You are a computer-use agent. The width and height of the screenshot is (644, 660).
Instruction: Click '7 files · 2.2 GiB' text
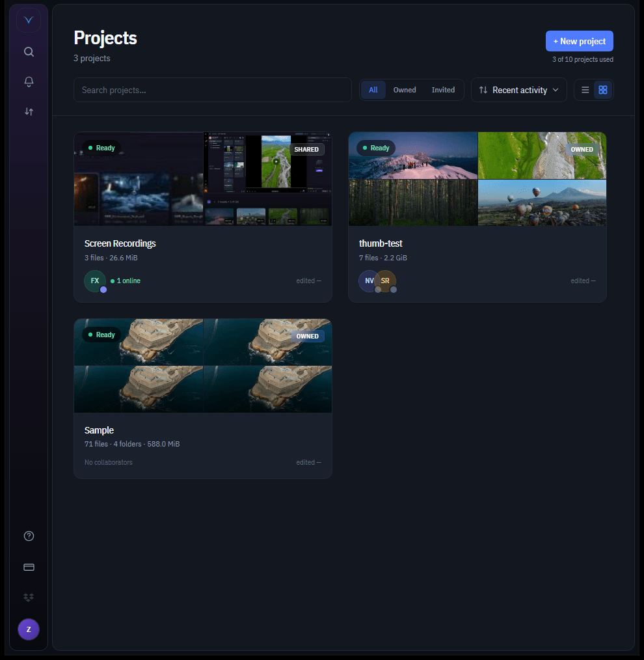point(382,258)
